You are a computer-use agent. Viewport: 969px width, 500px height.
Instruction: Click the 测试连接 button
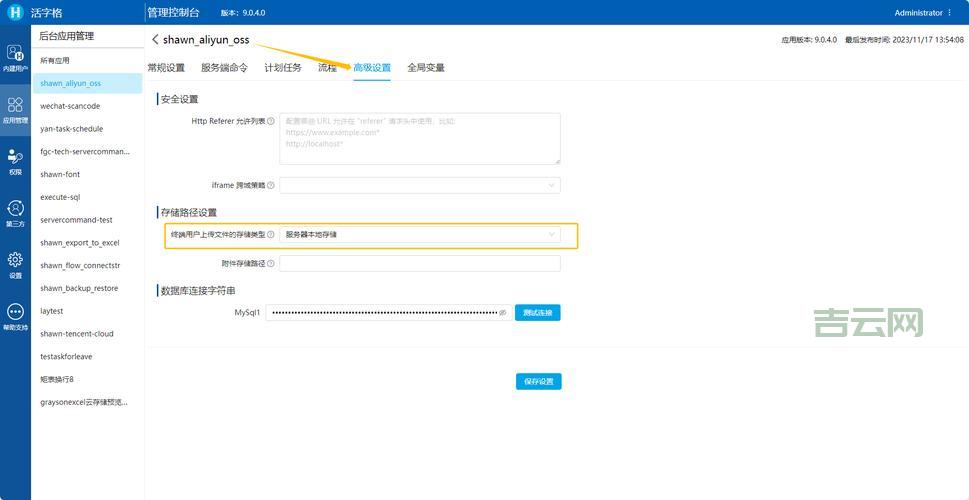[x=538, y=313]
